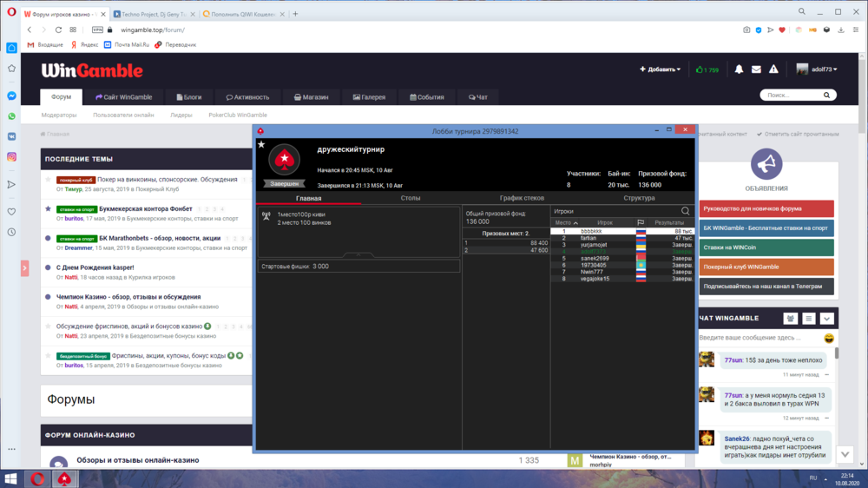The width and height of the screenshot is (868, 488).
Task: Click the chat emoji smiley icon
Action: click(829, 338)
